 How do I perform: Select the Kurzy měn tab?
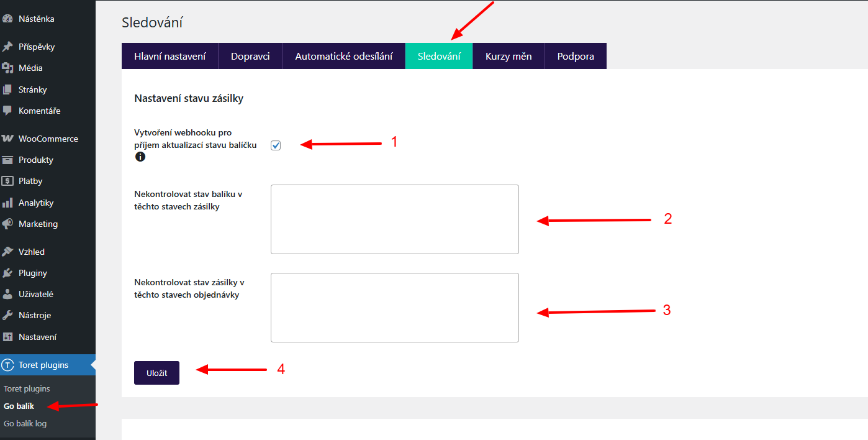[x=508, y=56]
